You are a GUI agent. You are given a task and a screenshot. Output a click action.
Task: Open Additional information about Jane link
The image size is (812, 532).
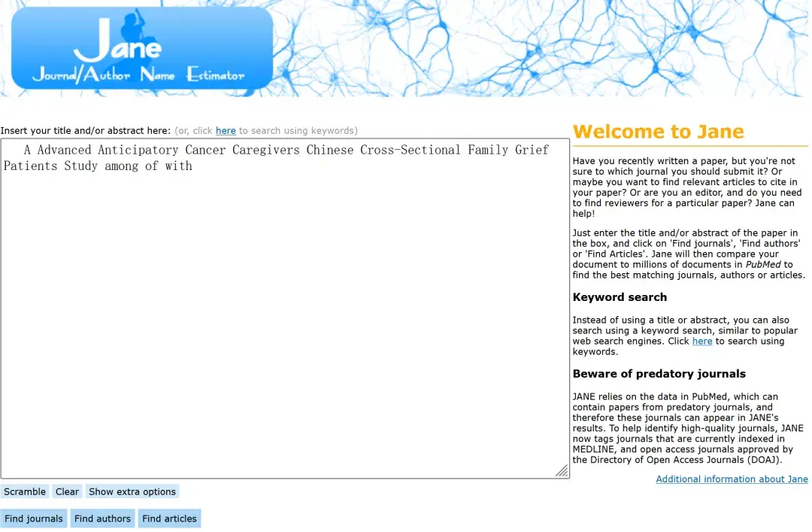pyautogui.click(x=732, y=479)
